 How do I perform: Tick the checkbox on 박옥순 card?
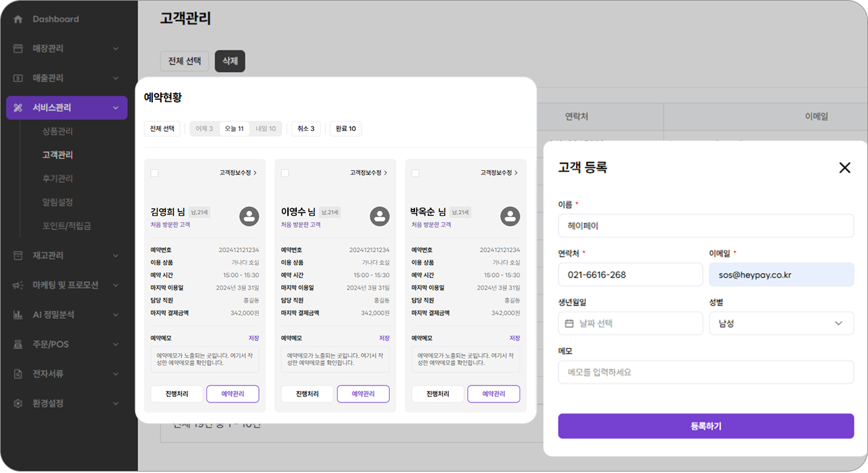(416, 173)
